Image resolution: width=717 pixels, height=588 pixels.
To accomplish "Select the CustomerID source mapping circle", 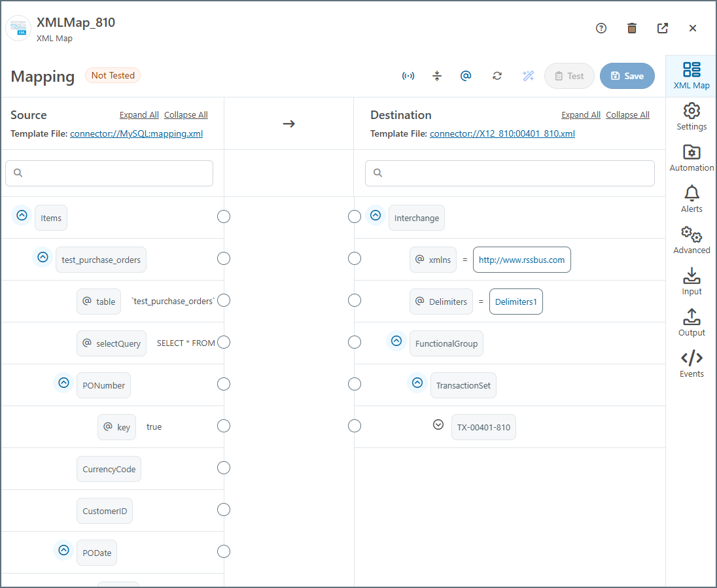I will (224, 510).
